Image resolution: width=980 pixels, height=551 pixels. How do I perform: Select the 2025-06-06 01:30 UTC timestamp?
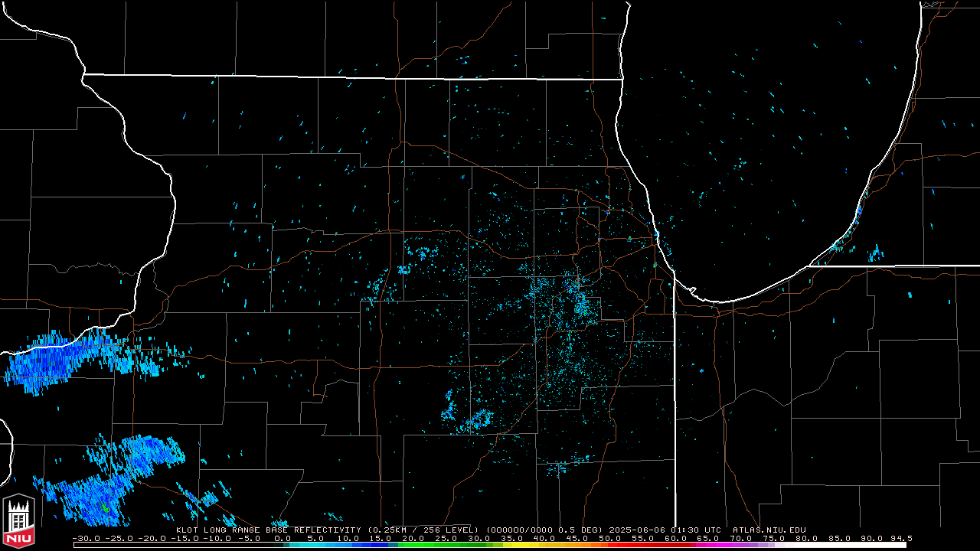point(665,530)
